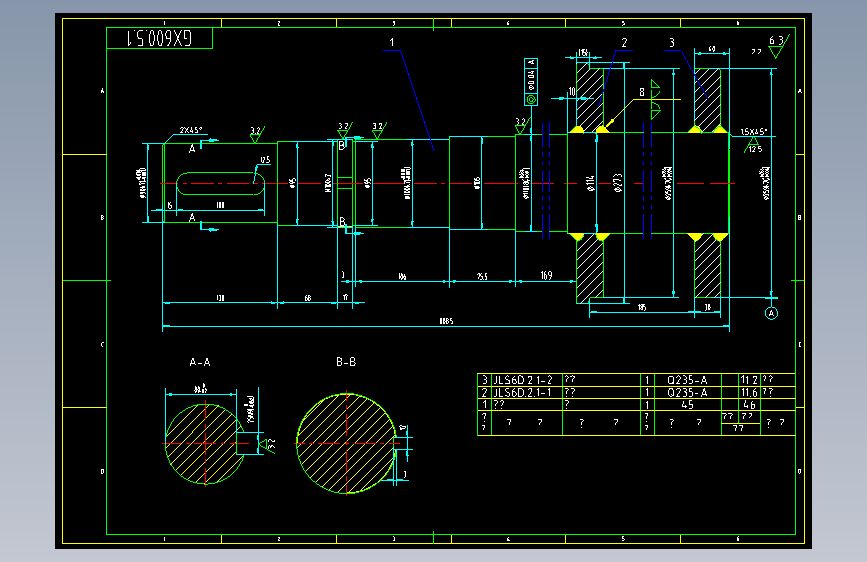Screen dimensions: 867x562
Task: Select the hatched A-A section circle
Action: tap(205, 444)
